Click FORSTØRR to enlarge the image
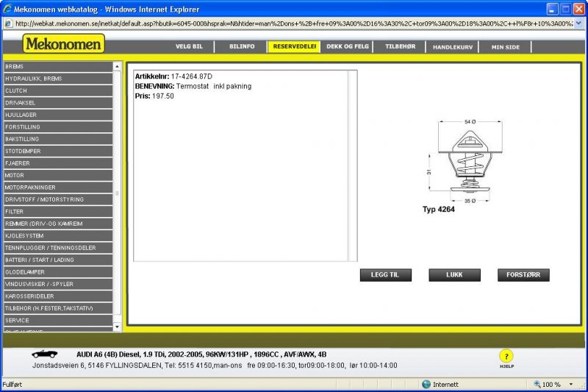588x392 pixels. [x=523, y=276]
